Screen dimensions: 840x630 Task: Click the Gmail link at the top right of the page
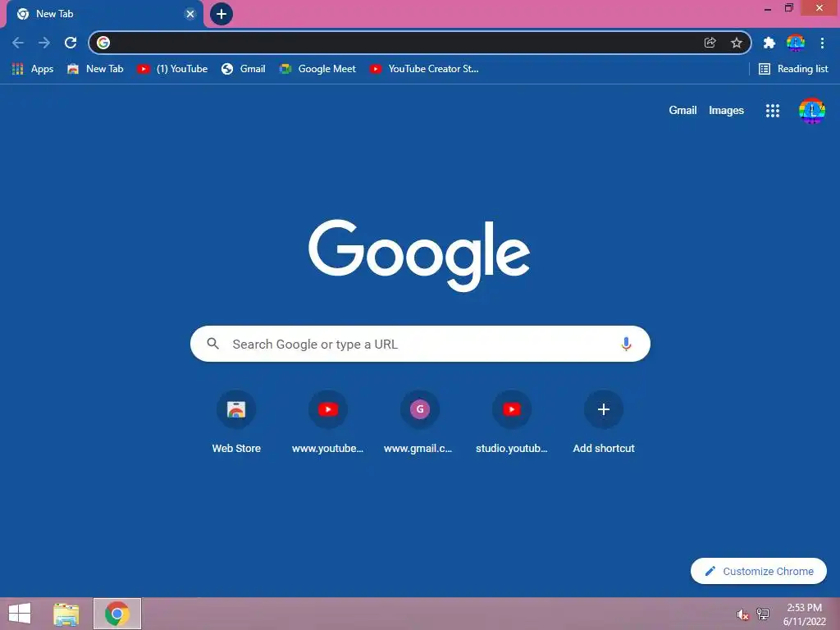click(682, 111)
